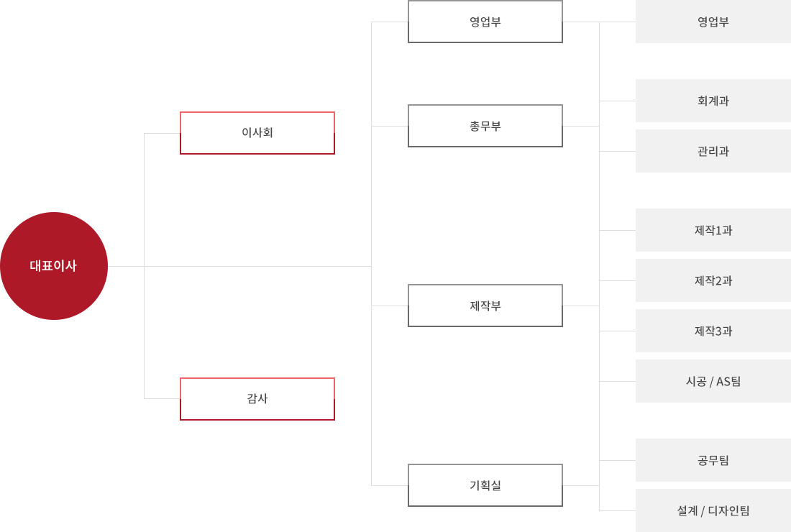Choose the 제작1과 cell
The height and width of the screenshot is (532, 791).
pos(713,230)
